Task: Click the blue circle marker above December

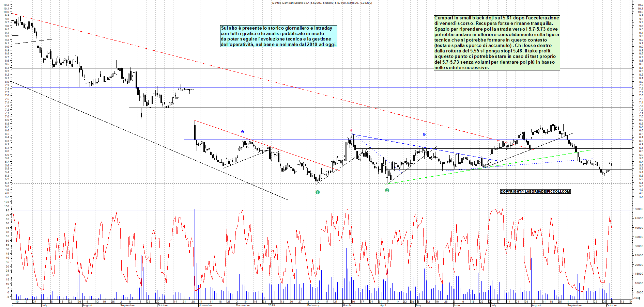Action: click(x=243, y=132)
